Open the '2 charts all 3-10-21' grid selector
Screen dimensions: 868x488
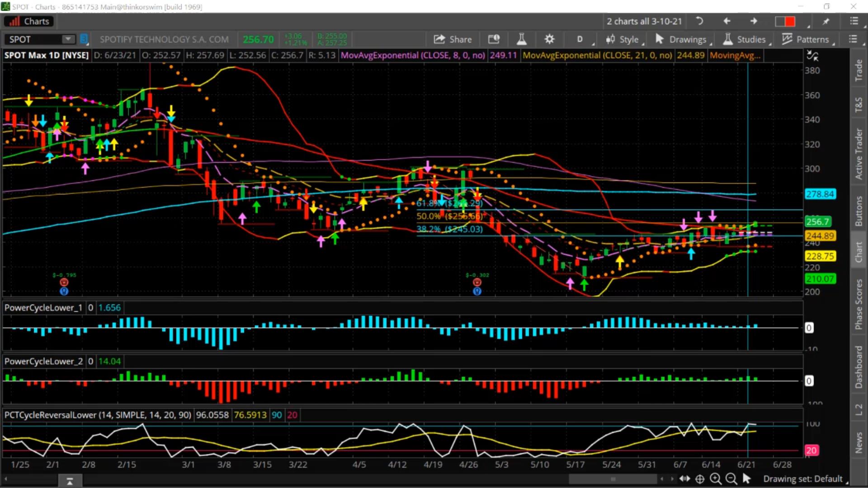point(644,21)
